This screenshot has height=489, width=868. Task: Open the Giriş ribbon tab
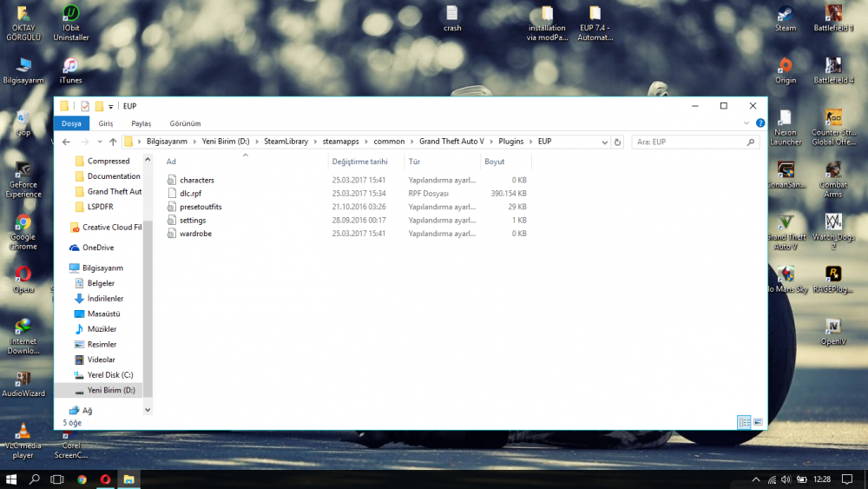click(105, 123)
